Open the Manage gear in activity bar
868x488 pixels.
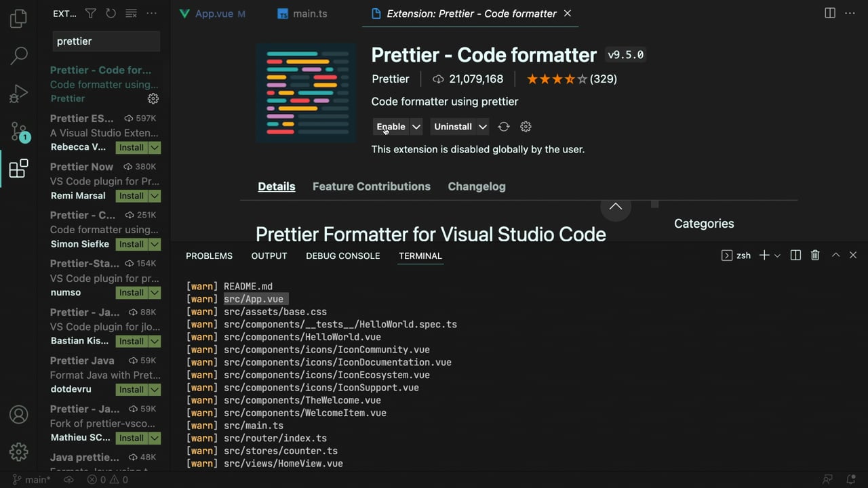point(19,451)
